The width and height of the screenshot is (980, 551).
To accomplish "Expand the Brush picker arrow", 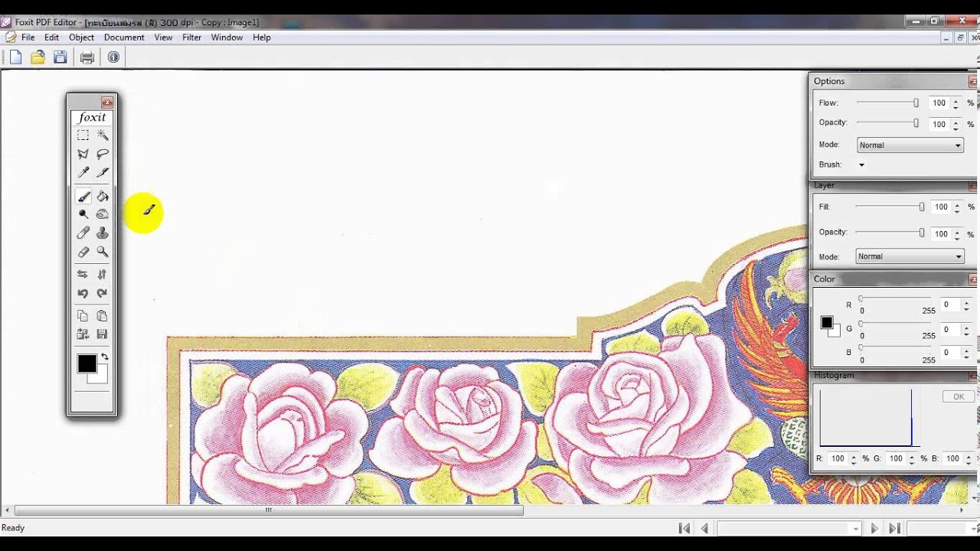I will point(861,165).
